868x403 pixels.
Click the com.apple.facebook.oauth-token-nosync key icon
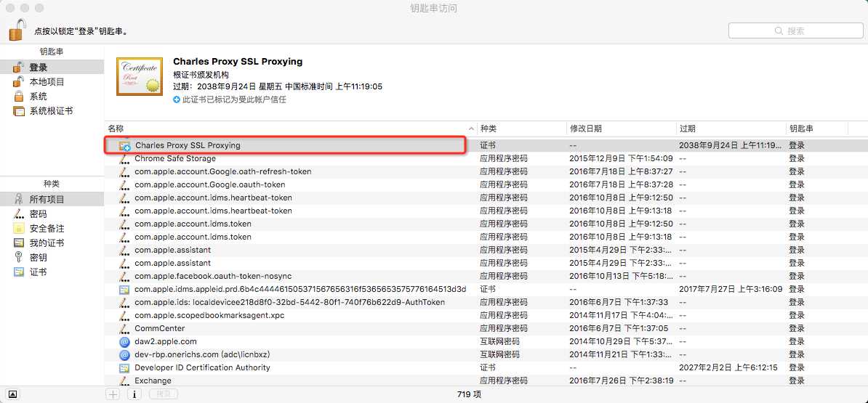[124, 276]
